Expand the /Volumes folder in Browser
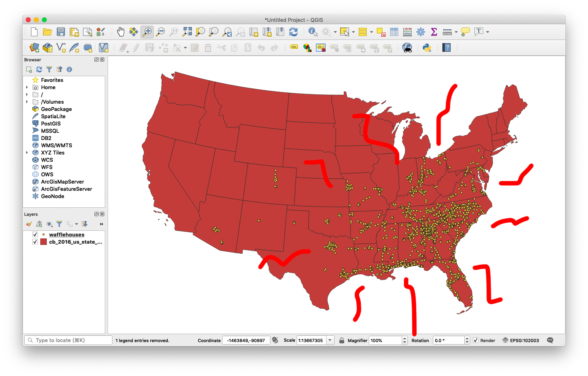The height and width of the screenshot is (376, 588). coord(27,102)
